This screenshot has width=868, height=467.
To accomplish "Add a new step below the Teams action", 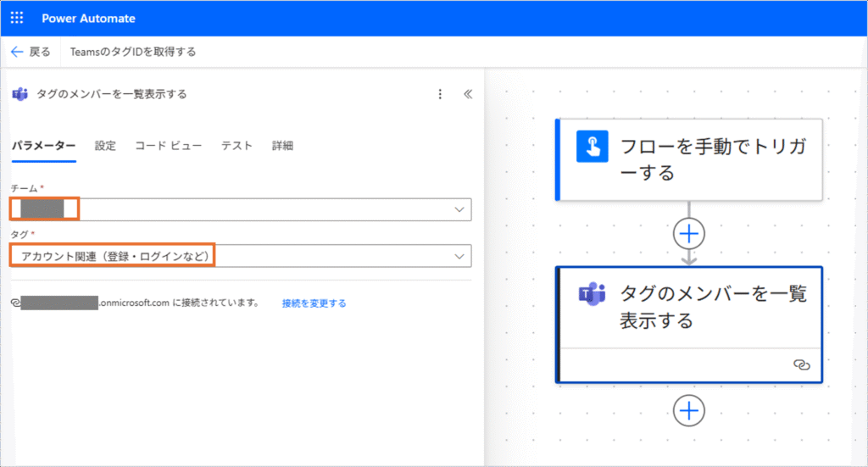I will (x=688, y=410).
